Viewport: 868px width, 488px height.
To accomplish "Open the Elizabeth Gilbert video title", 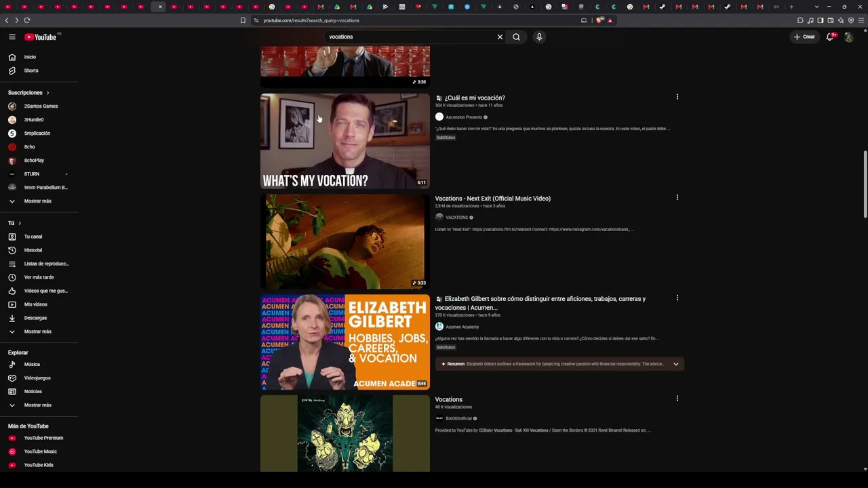I will coord(540,303).
